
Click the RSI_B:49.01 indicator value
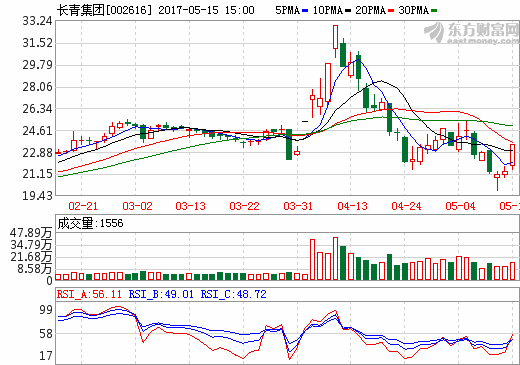point(161,294)
